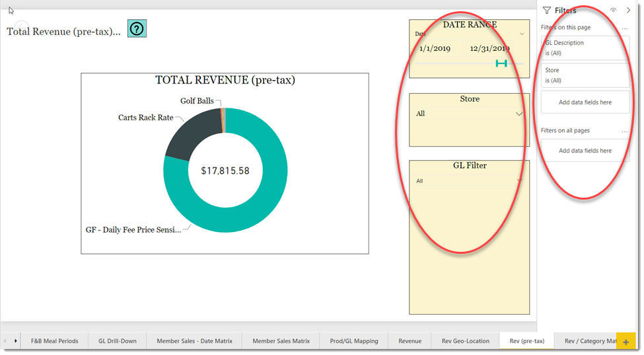Click the date range slider handle
The image size is (644, 355).
pos(501,63)
